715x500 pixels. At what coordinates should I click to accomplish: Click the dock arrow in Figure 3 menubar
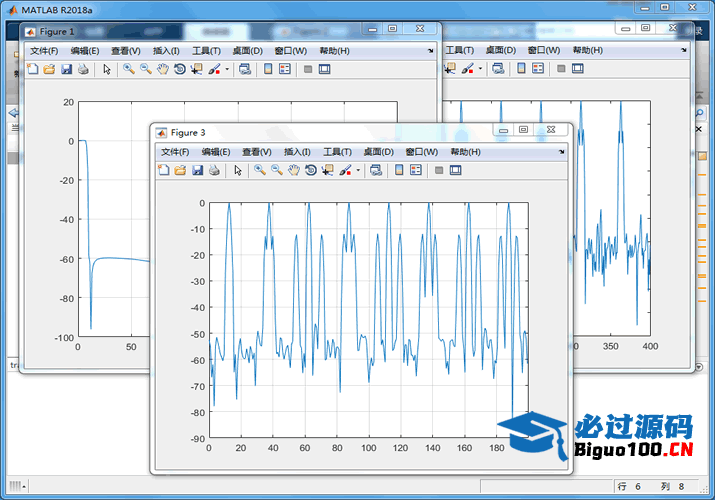click(x=562, y=152)
